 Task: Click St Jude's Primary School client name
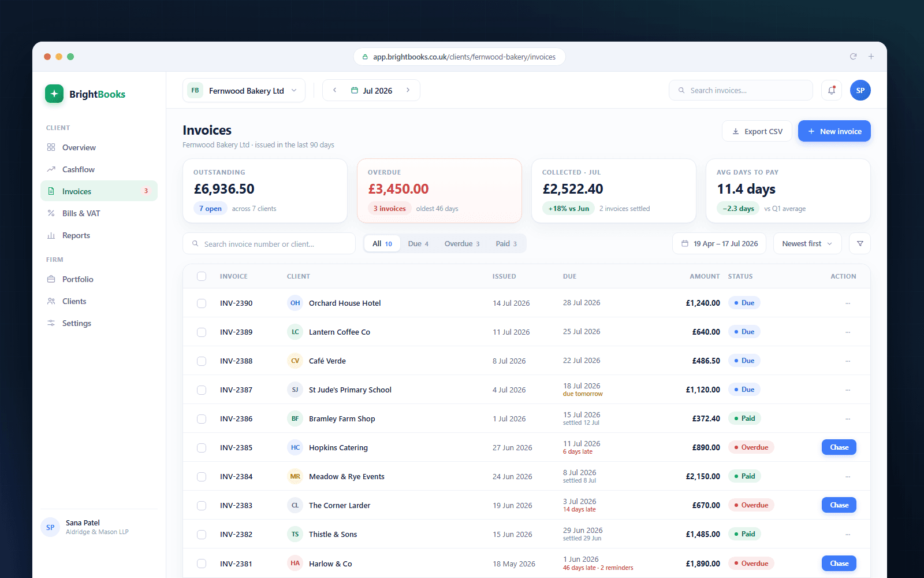click(350, 390)
